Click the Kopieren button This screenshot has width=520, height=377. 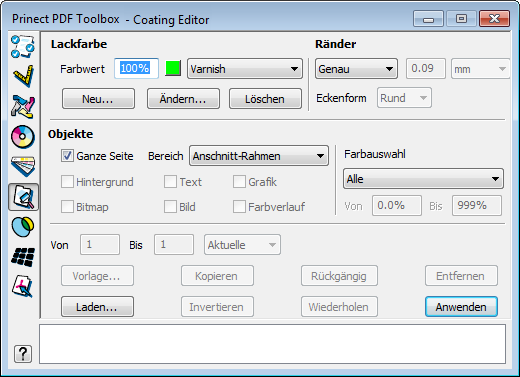coord(217,276)
